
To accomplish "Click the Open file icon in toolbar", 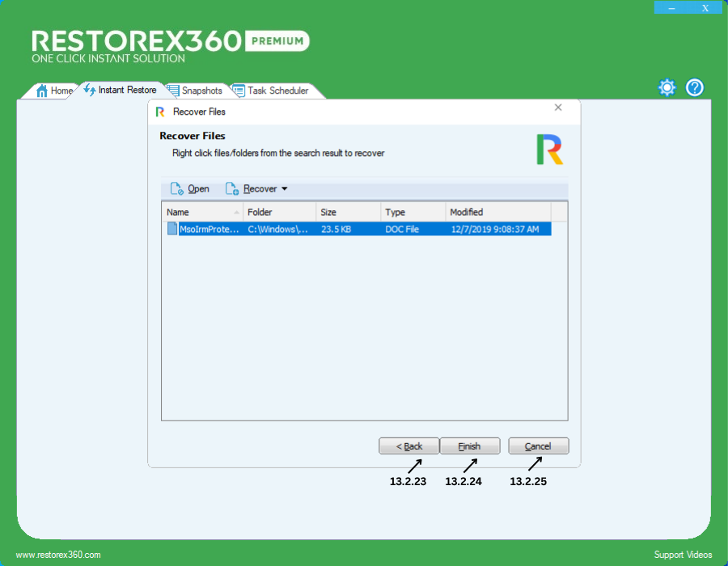I will tap(176, 189).
